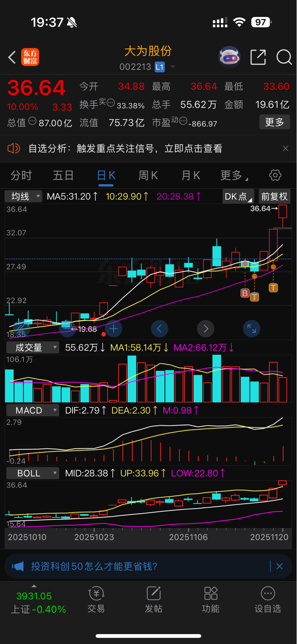The height and width of the screenshot is (644, 297).
Task: Tap the 市盈 info icon
Action: pos(183,121)
